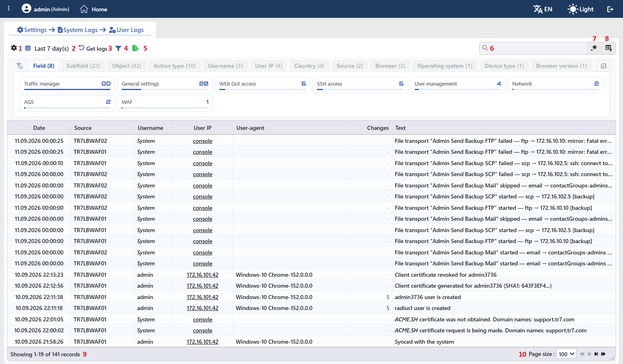Select Field (8) tab

point(43,66)
